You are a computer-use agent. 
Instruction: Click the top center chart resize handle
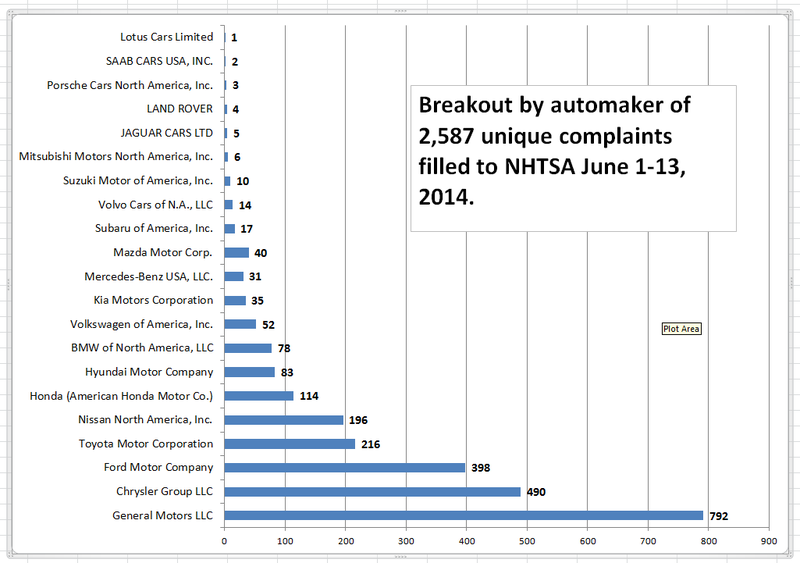tap(401, 11)
